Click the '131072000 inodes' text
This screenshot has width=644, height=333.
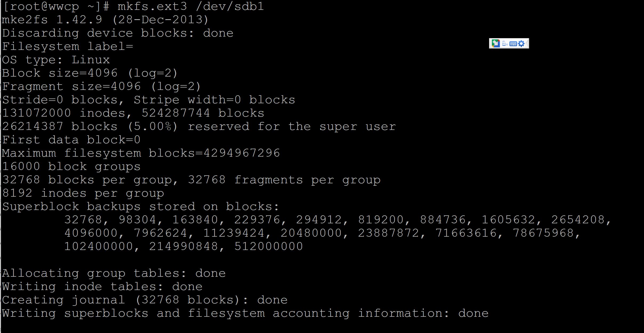click(x=63, y=113)
